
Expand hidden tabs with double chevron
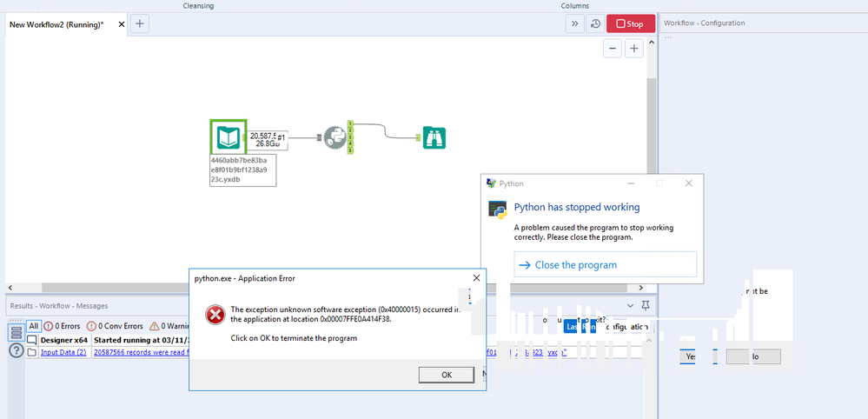click(x=574, y=23)
